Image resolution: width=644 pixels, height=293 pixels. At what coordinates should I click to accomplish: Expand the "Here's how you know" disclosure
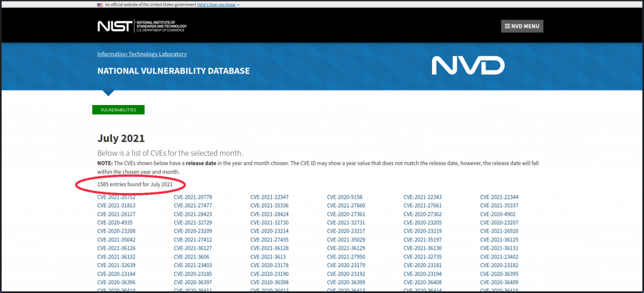tap(218, 4)
